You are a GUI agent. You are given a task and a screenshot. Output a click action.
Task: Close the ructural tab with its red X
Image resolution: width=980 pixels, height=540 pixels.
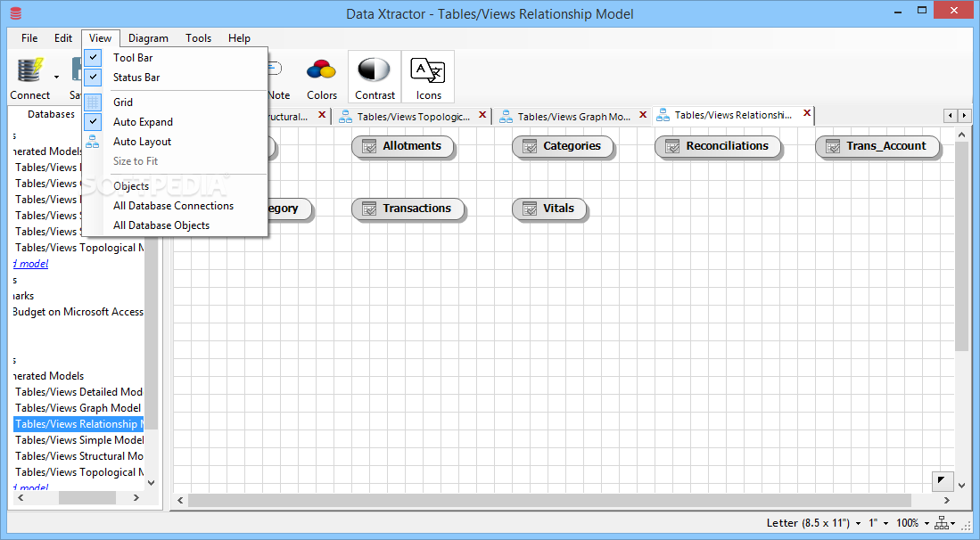(x=321, y=115)
